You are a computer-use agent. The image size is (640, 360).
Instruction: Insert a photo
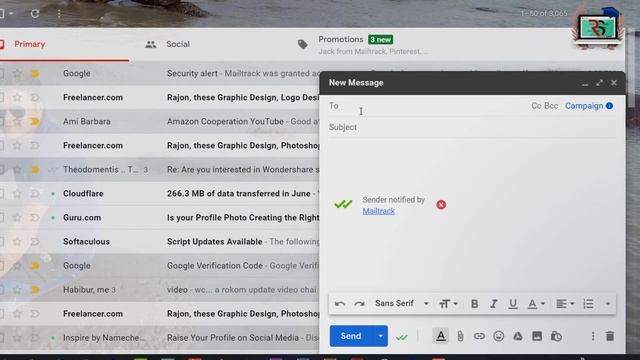coord(537,336)
